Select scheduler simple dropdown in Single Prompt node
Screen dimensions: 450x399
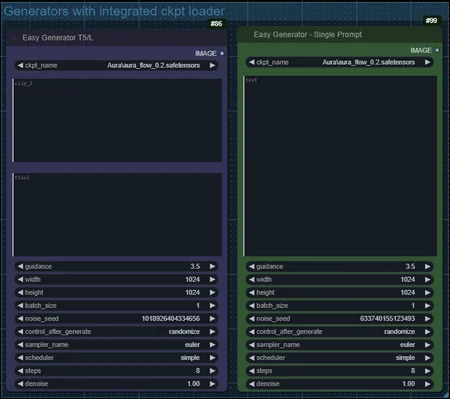(340, 358)
